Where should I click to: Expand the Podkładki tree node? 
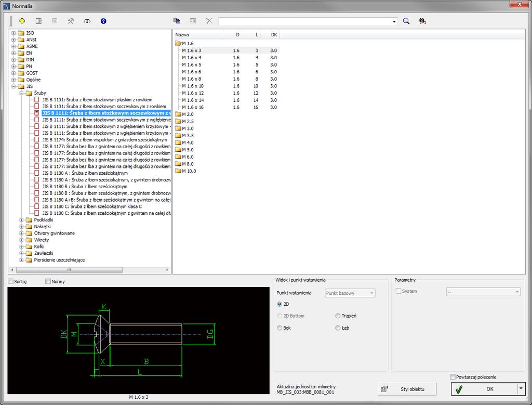point(21,220)
